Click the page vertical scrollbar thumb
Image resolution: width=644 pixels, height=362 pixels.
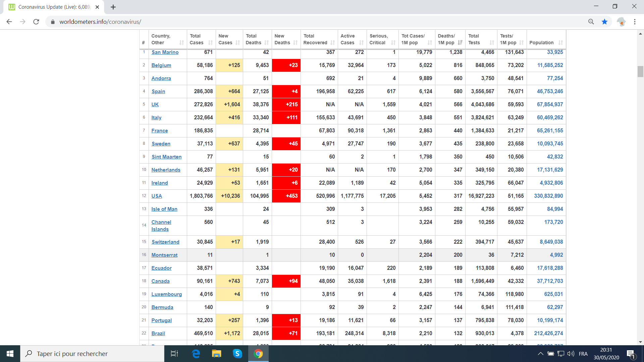(640, 71)
